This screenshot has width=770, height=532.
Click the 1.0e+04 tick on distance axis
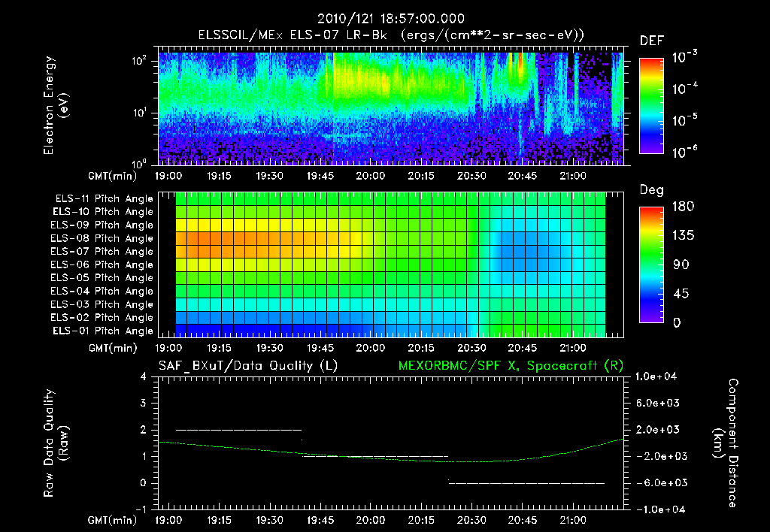click(656, 376)
